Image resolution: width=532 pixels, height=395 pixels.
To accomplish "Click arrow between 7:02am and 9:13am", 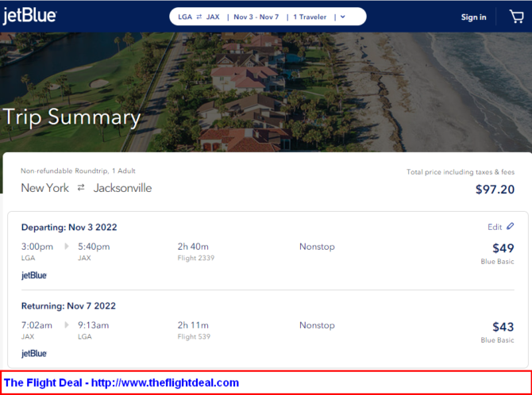I will (x=67, y=325).
